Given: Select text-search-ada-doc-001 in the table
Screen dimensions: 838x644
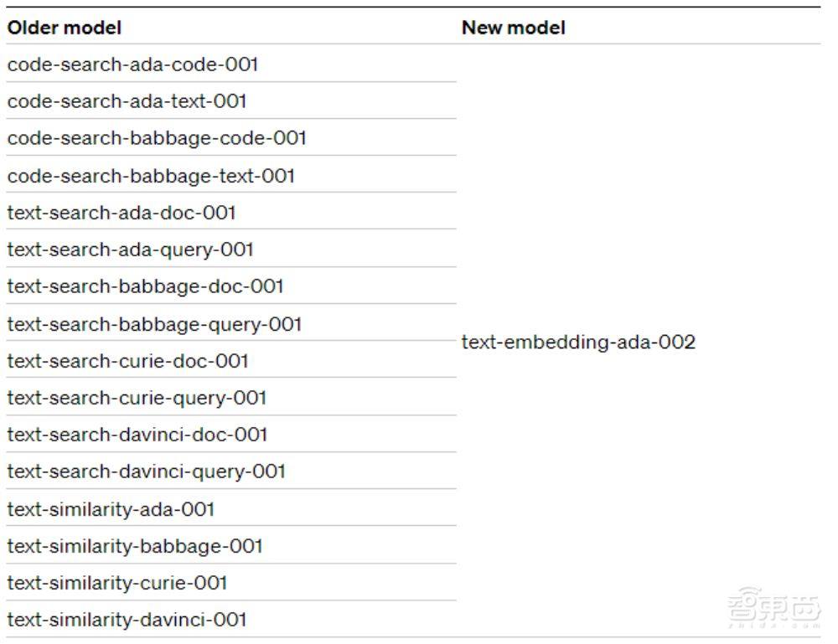Looking at the screenshot, I should click(122, 213).
